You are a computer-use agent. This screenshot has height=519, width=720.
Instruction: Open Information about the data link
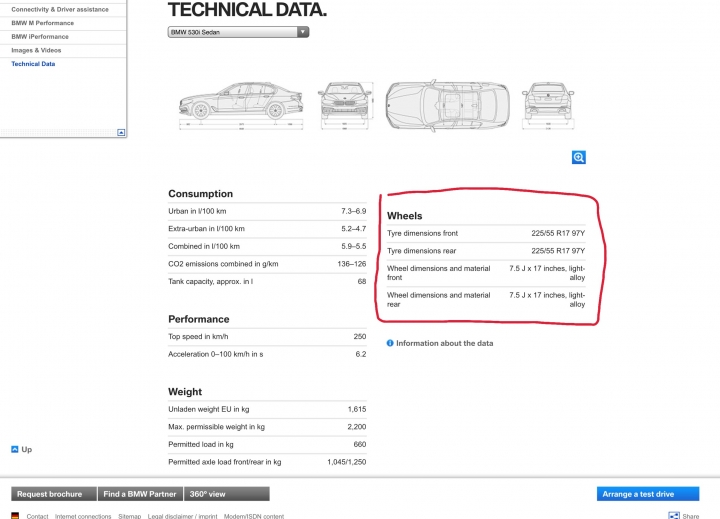click(x=444, y=343)
